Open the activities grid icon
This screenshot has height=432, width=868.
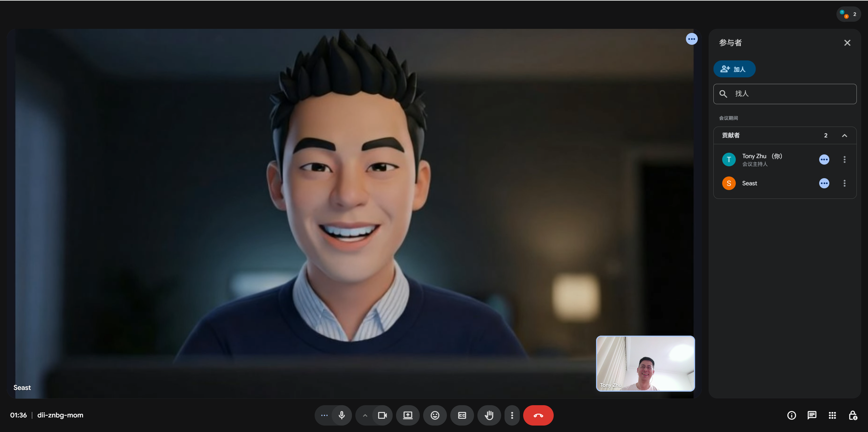pos(832,415)
